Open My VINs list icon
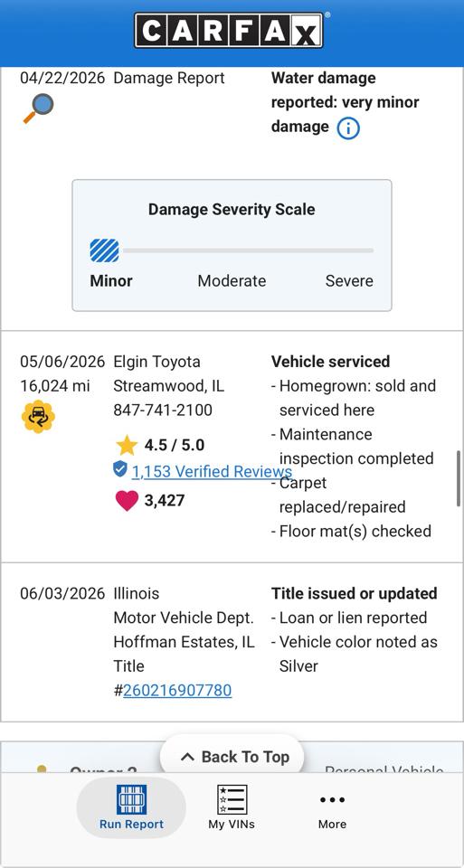The height and width of the screenshot is (868, 464). 232,799
